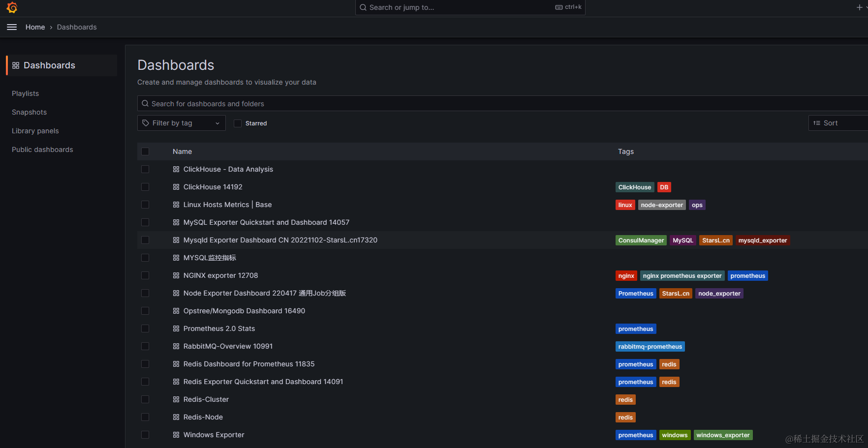Click the dashboard icon beside Prometheus 2.0 Stats
The image size is (868, 448).
click(x=176, y=329)
